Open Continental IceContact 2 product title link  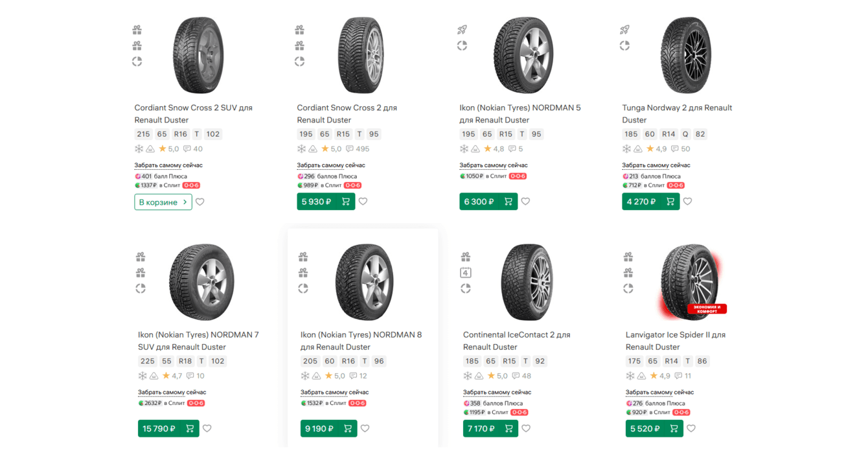pyautogui.click(x=516, y=341)
